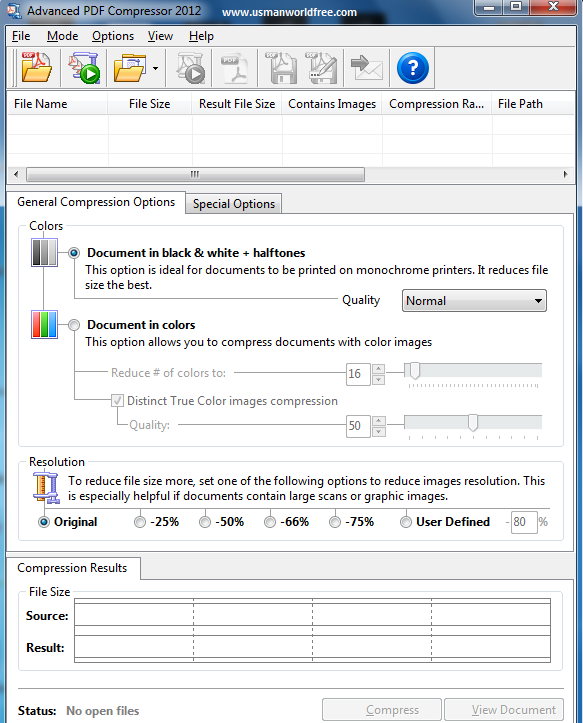
Task: Select Document in black & white radio
Action: (x=74, y=253)
